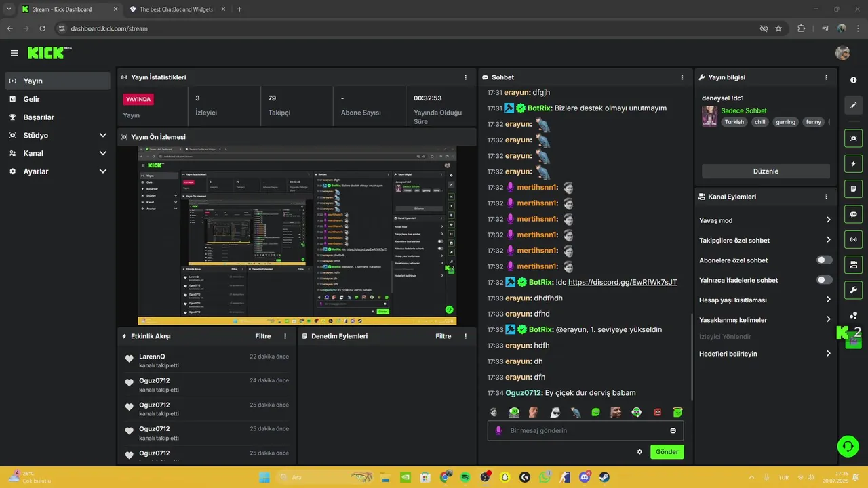Open Yavaş mod options
This screenshot has width=868, height=488.
[766, 220]
